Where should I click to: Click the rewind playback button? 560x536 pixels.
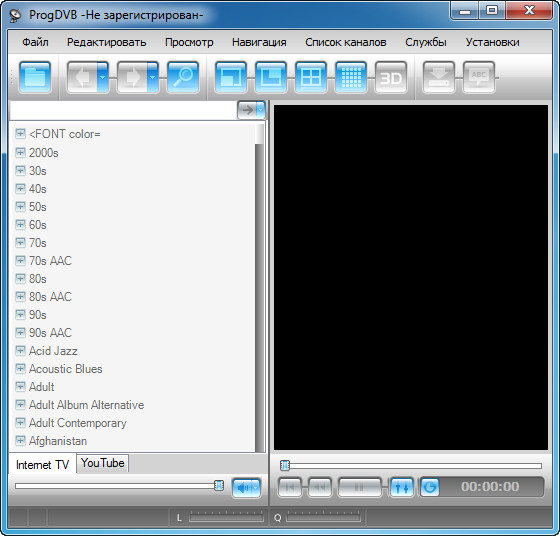pyautogui.click(x=320, y=487)
